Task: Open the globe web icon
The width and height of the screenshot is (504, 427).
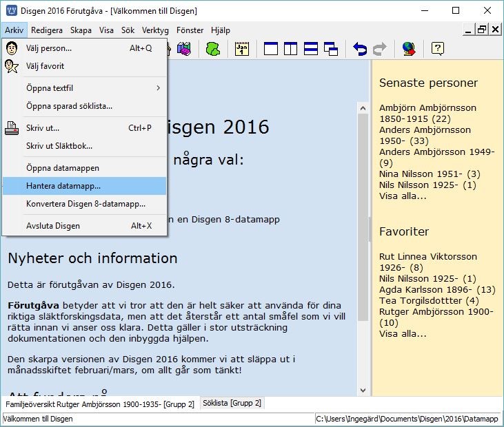Action: click(x=409, y=49)
